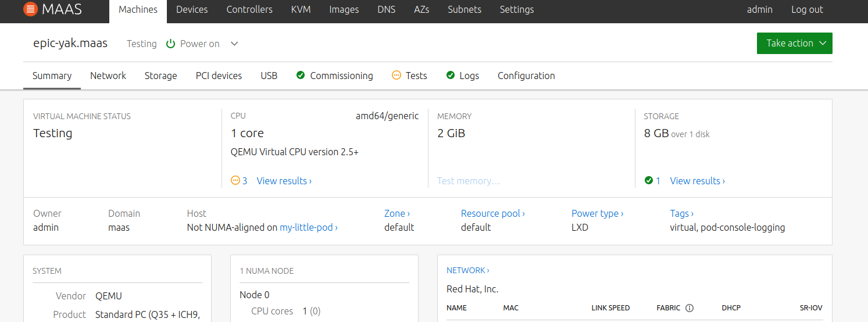Click the Tests pending status icon
Viewport: 868px width, 322px height.
pos(397,76)
